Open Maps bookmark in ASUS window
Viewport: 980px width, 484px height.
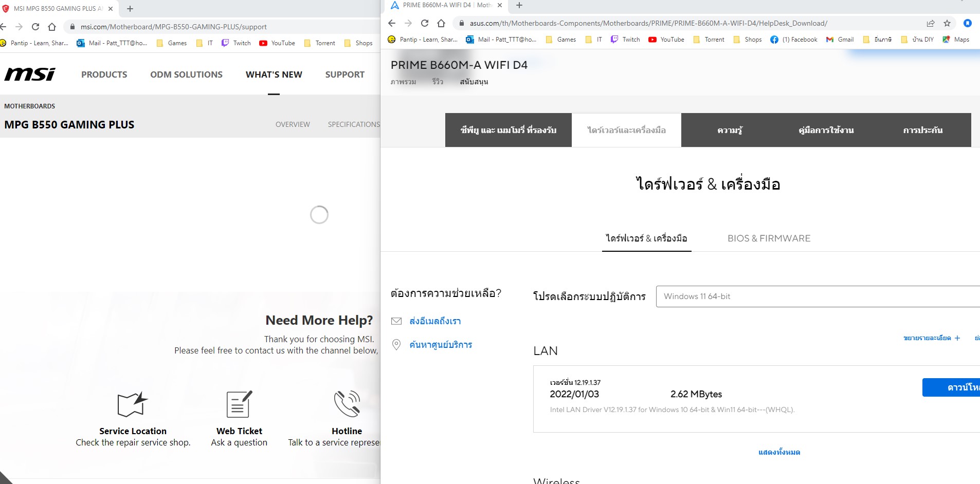[956, 40]
